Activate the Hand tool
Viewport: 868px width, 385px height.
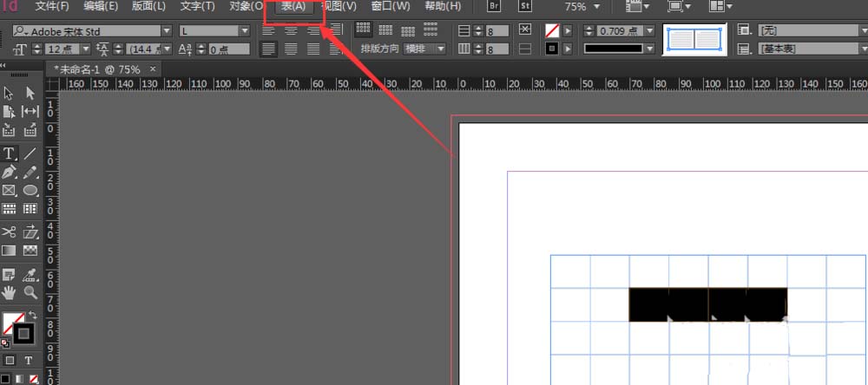pyautogui.click(x=9, y=292)
